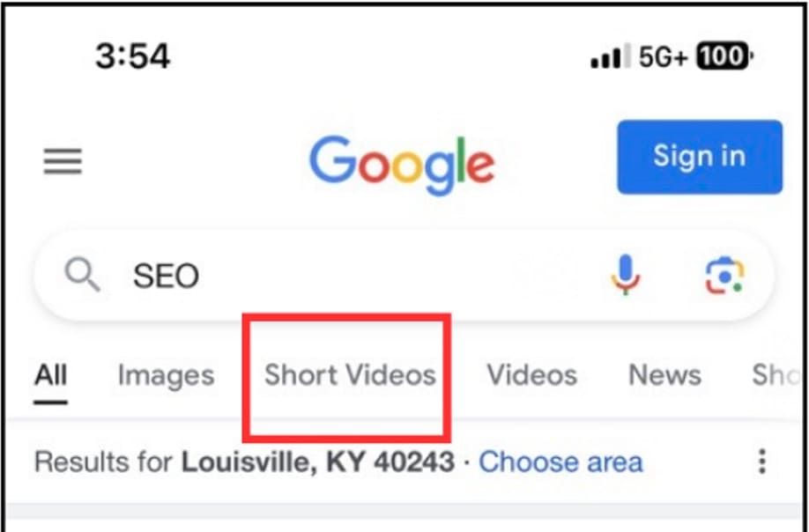Screen dimensions: 809x532
Task: Open the three-dot location options menu
Action: pos(762,462)
